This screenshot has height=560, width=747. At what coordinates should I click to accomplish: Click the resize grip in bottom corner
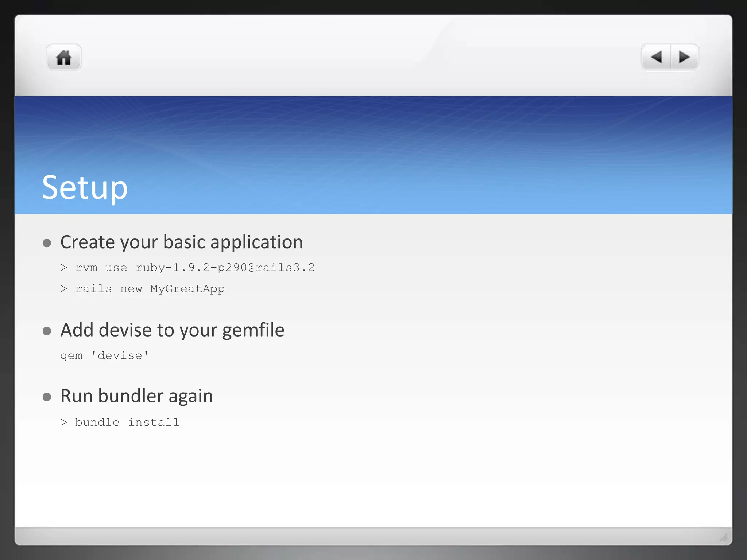tap(724, 537)
